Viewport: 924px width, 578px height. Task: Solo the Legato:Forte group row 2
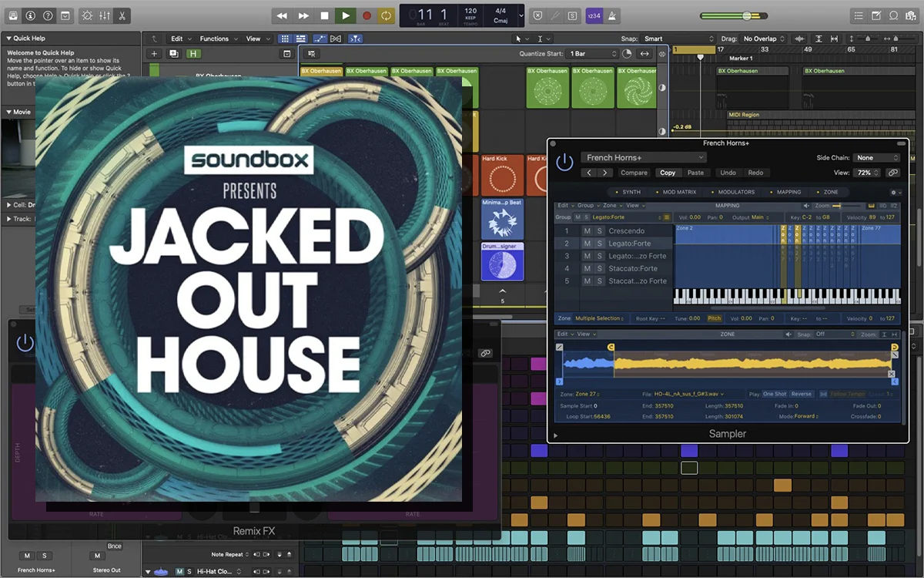pos(599,244)
